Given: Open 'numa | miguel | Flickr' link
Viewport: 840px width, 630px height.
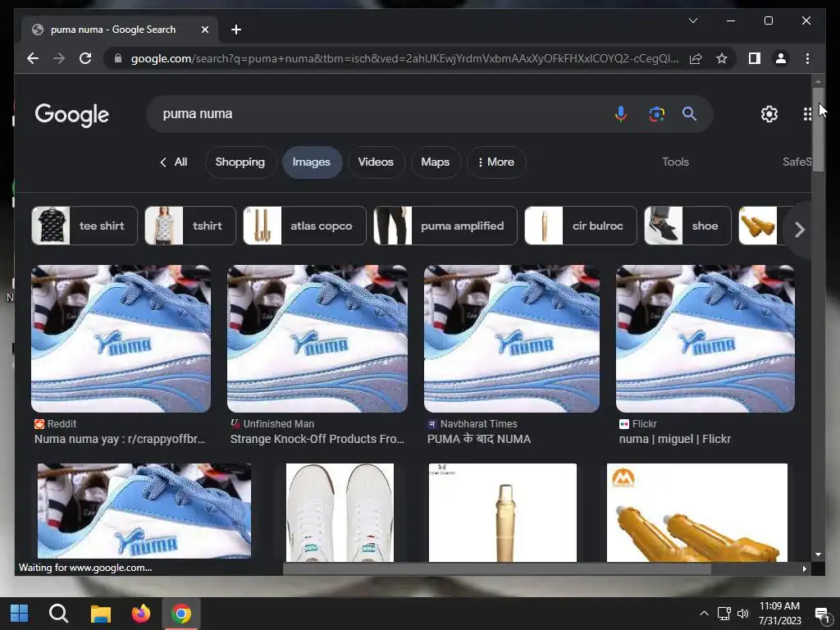Looking at the screenshot, I should 675,440.
